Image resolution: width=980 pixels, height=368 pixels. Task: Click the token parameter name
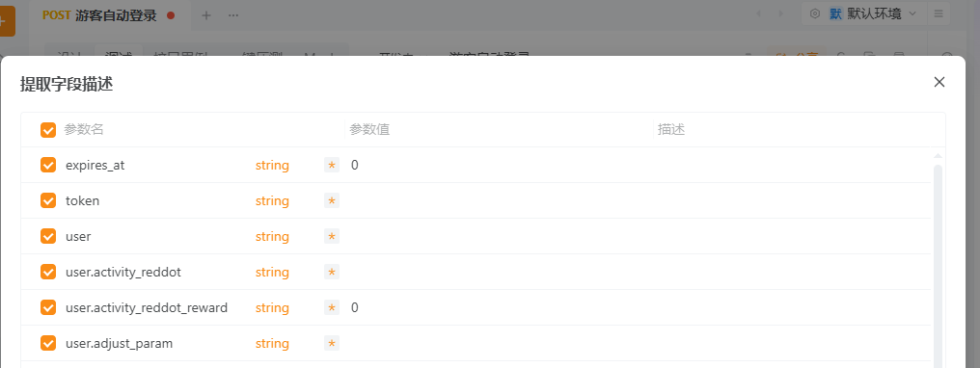coord(83,200)
